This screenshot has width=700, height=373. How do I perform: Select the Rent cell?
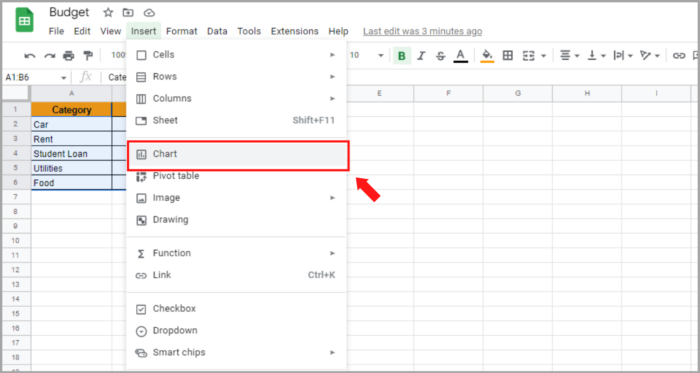click(x=71, y=139)
